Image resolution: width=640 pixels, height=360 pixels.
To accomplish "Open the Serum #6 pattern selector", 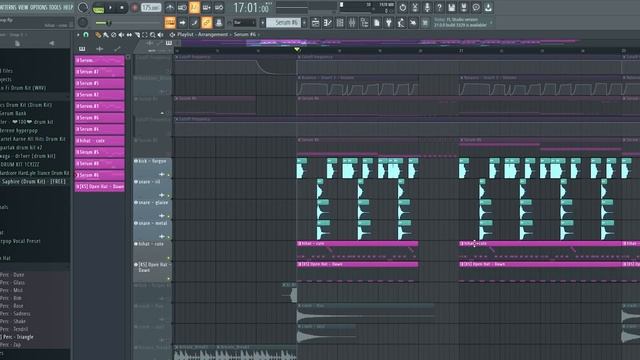I will [x=284, y=23].
